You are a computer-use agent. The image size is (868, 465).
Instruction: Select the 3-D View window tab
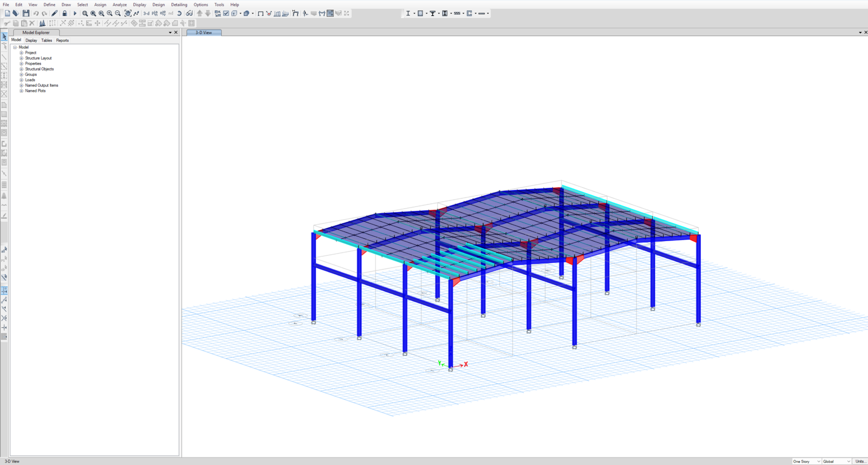point(204,33)
